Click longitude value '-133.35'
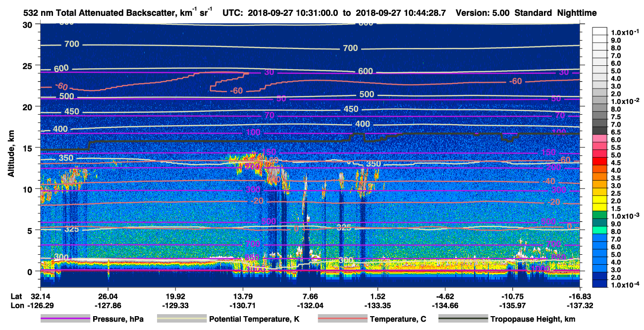 click(x=378, y=305)
